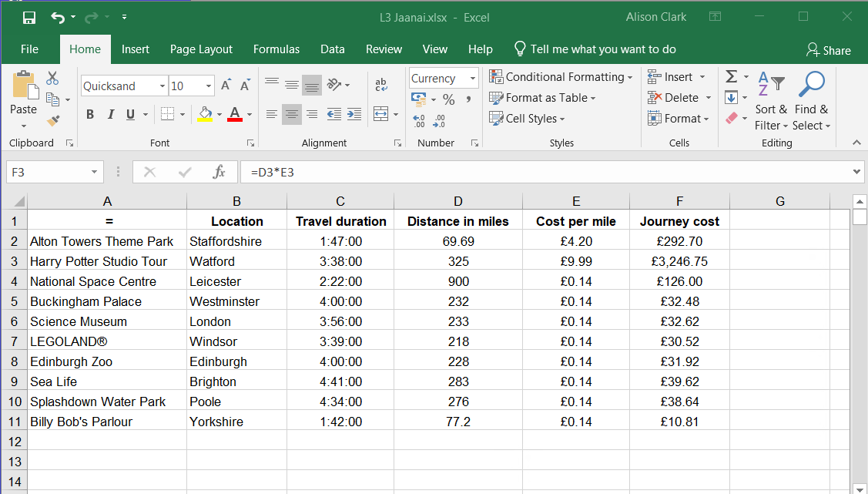Increase decimal places
This screenshot has height=494, width=868.
click(x=419, y=121)
